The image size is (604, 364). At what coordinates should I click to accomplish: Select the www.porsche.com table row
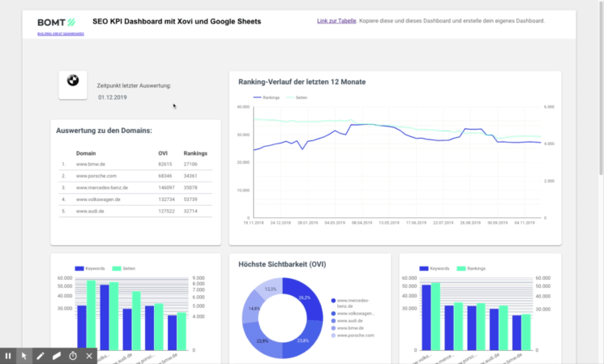pyautogui.click(x=135, y=176)
